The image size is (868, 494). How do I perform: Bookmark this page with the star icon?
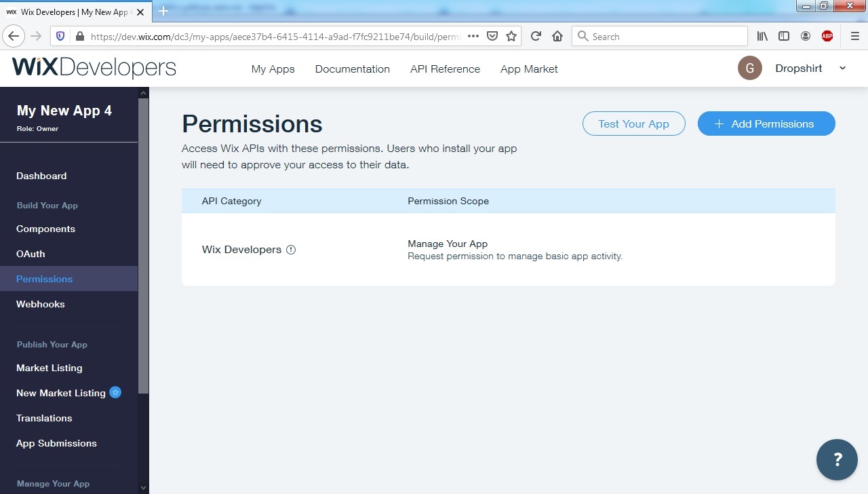tap(511, 36)
